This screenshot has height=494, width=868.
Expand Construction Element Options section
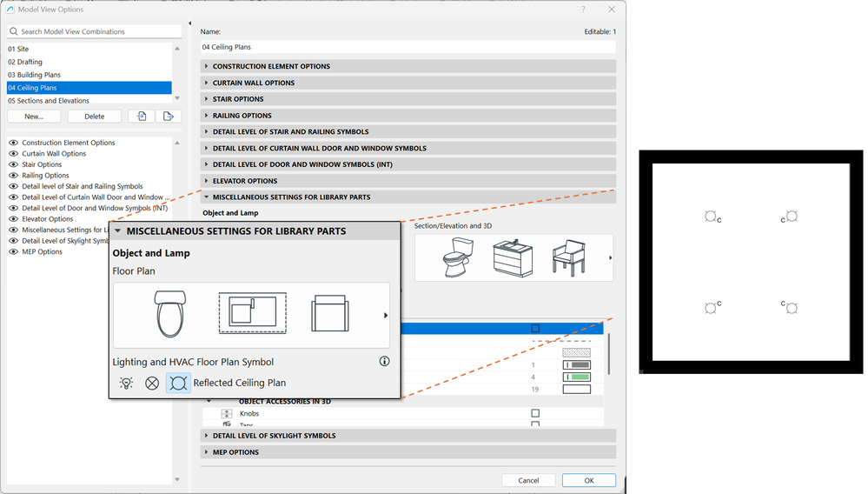point(207,66)
